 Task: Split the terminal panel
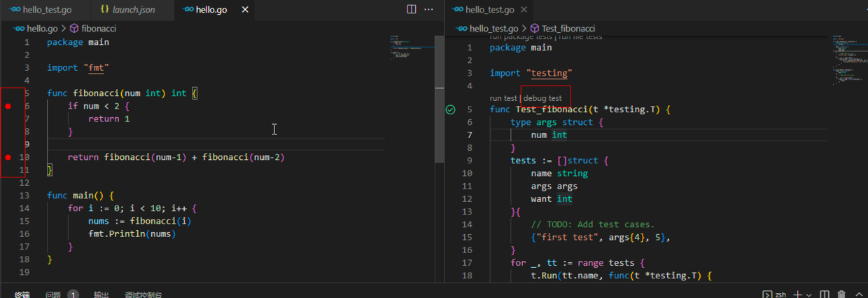point(825,295)
